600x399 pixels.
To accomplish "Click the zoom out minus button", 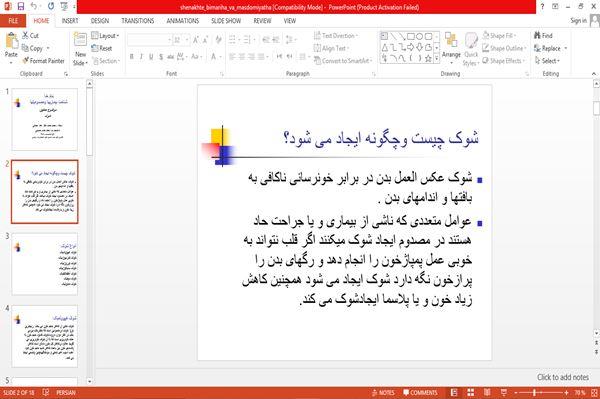I will coord(515,392).
